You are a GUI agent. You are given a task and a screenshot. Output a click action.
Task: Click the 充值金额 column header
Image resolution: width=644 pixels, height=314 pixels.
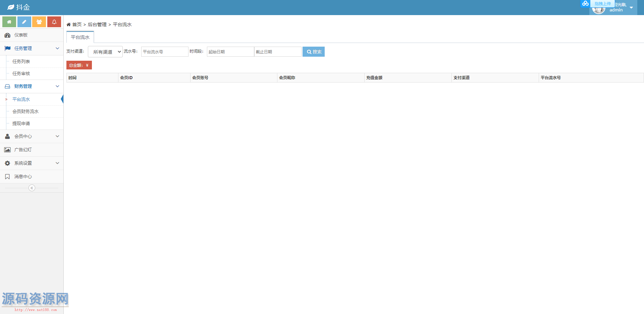point(408,77)
